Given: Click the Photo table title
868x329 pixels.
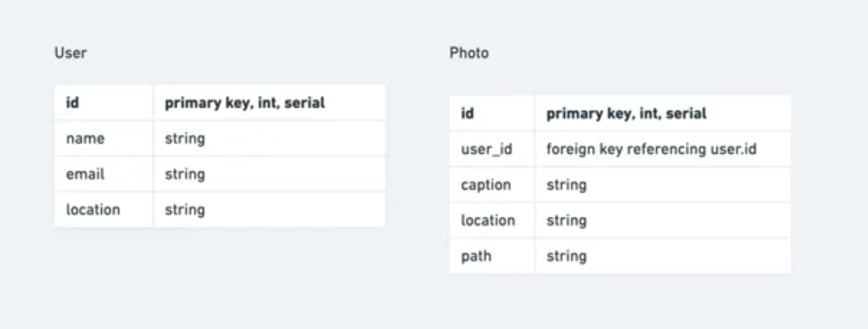Looking at the screenshot, I should point(469,53).
